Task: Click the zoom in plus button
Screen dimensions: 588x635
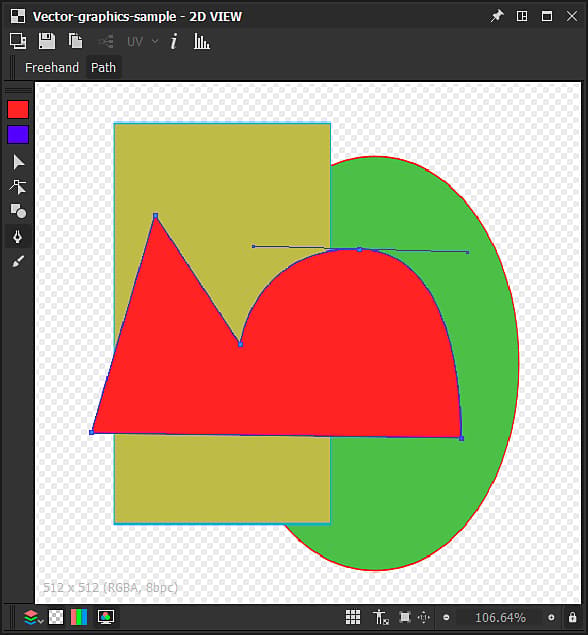Action: [551, 618]
